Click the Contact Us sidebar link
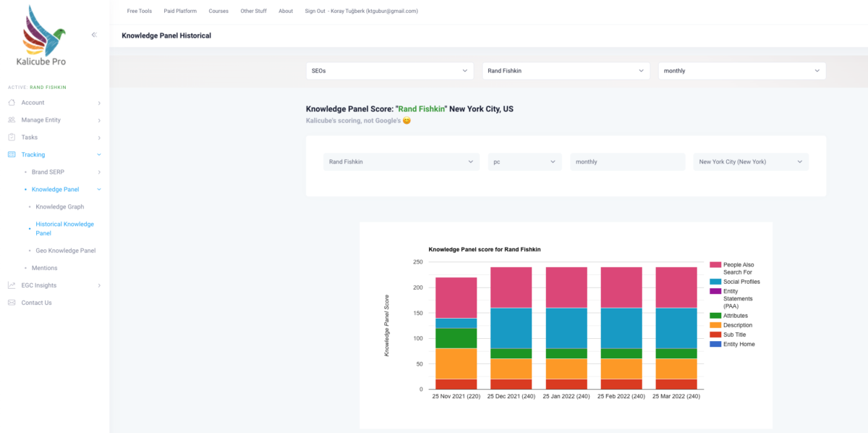The height and width of the screenshot is (433, 868). pos(36,303)
